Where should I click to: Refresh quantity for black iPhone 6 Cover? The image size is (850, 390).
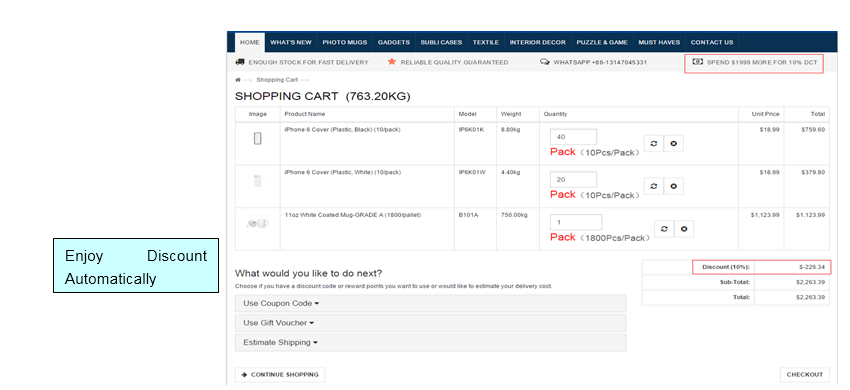pos(654,143)
